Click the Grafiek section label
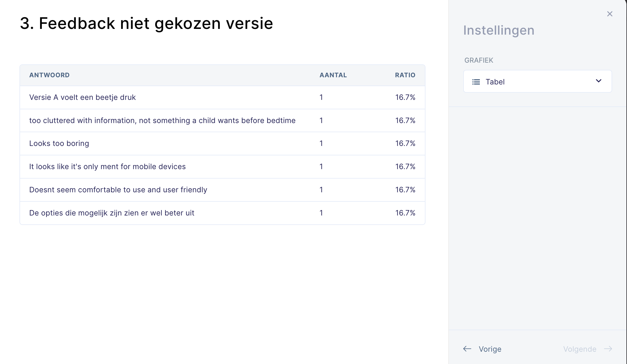 [x=479, y=60]
